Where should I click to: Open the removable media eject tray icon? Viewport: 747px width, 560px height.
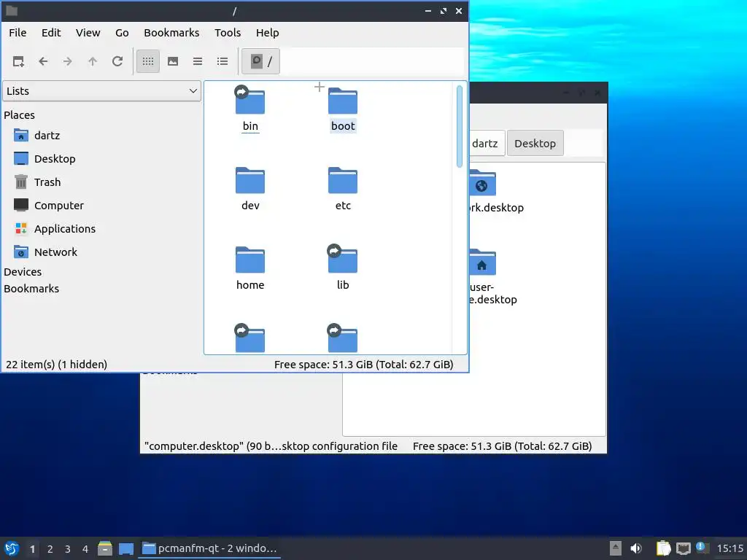616,548
